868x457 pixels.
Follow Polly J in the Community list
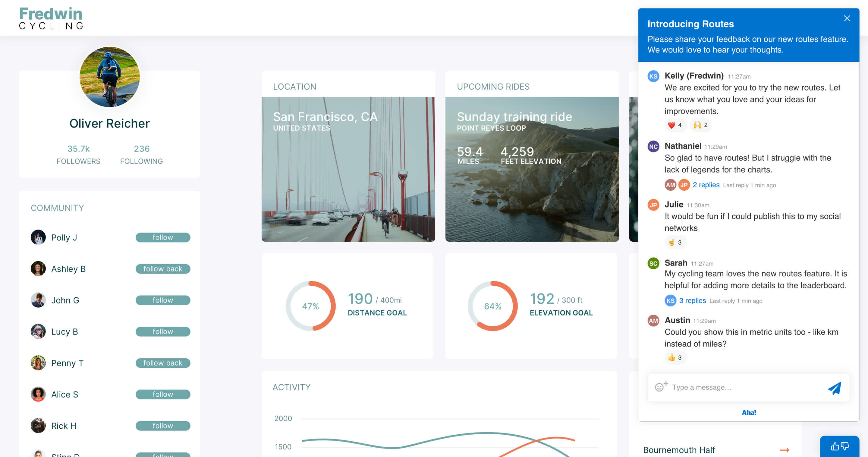163,237
